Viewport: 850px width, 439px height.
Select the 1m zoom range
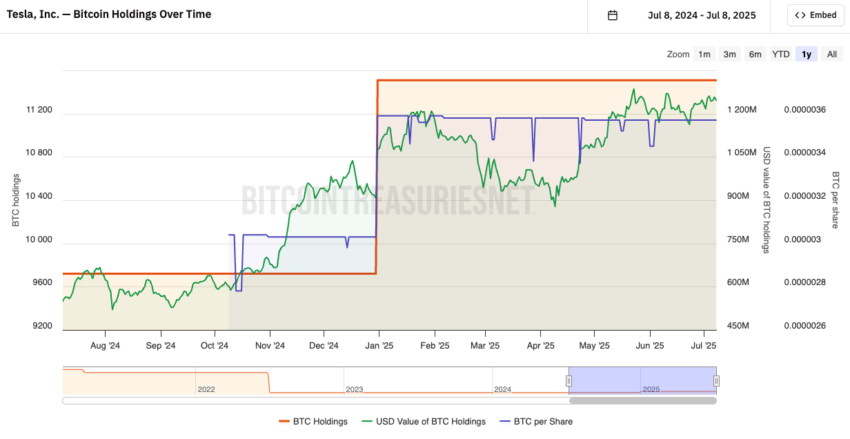704,54
